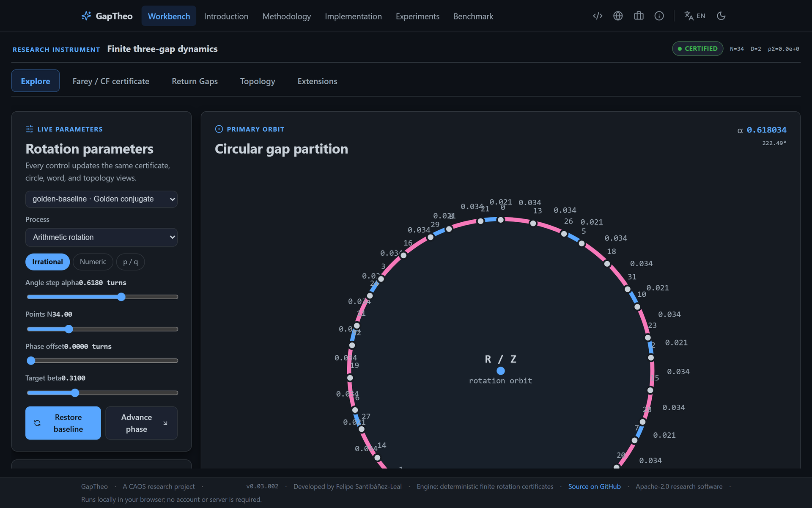Click the Restore baseline button label

pyautogui.click(x=68, y=423)
